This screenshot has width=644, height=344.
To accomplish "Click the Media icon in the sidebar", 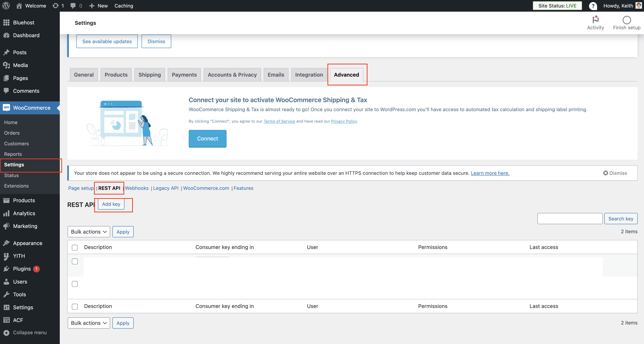I will point(7,65).
